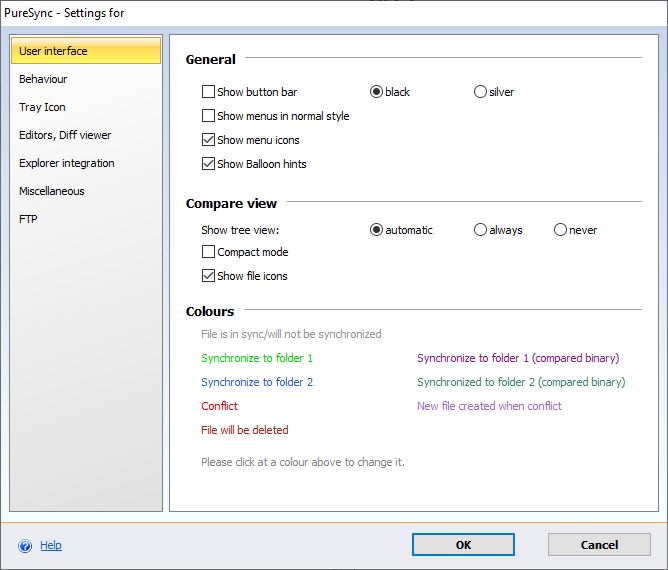Change New file created when conflict colour

pyautogui.click(x=489, y=406)
